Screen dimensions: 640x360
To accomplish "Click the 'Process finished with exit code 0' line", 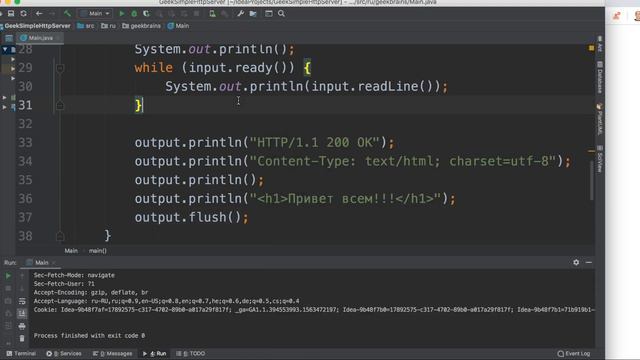I will click(89, 336).
